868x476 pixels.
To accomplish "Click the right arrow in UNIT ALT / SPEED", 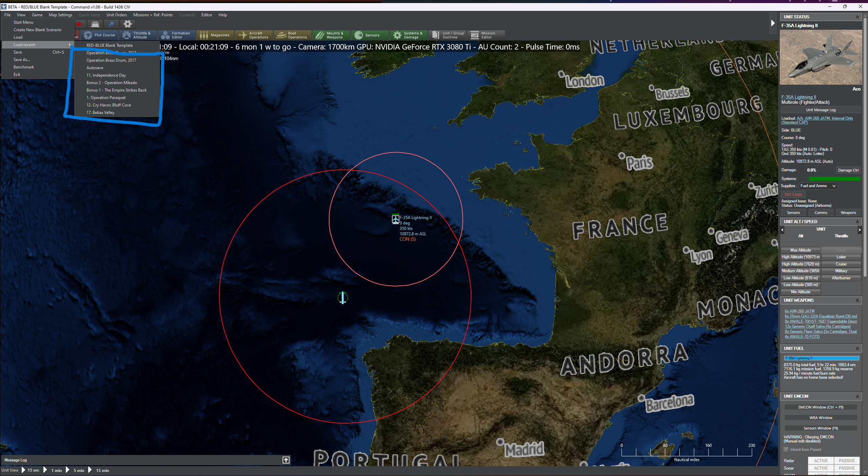I will pos(860,230).
